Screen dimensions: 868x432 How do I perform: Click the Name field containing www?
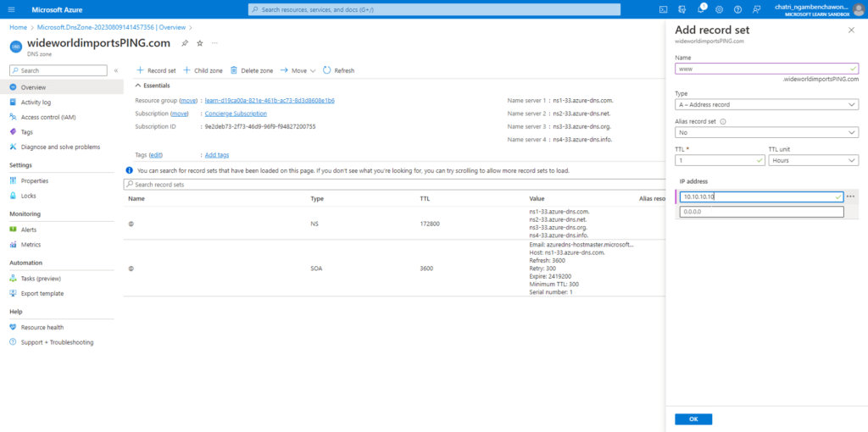pos(766,69)
